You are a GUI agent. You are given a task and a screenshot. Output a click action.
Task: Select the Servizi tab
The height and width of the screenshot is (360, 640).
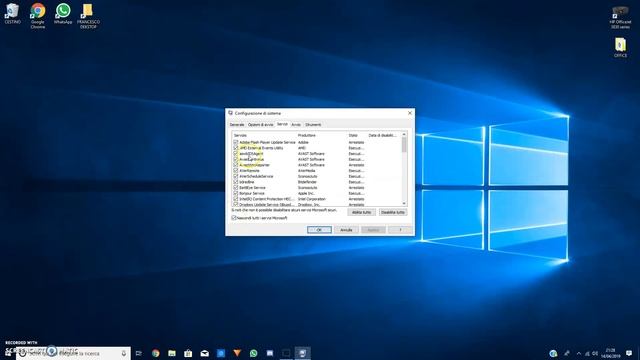pos(282,124)
